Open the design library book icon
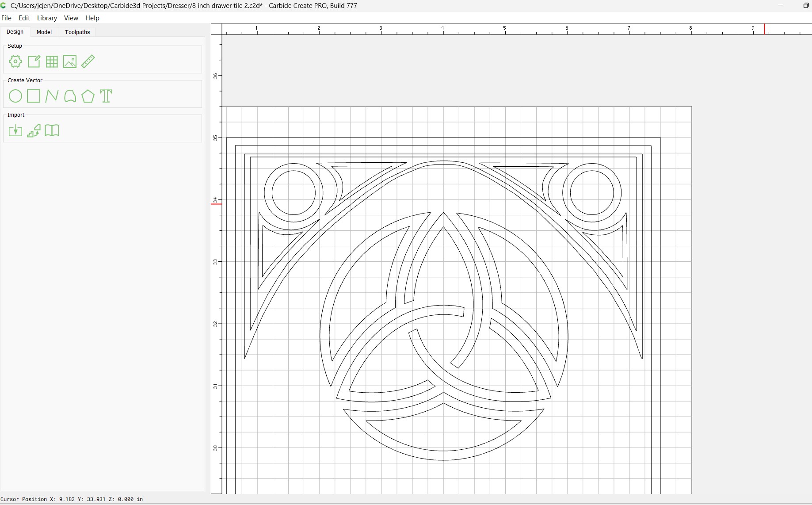The width and height of the screenshot is (812, 505). click(52, 130)
